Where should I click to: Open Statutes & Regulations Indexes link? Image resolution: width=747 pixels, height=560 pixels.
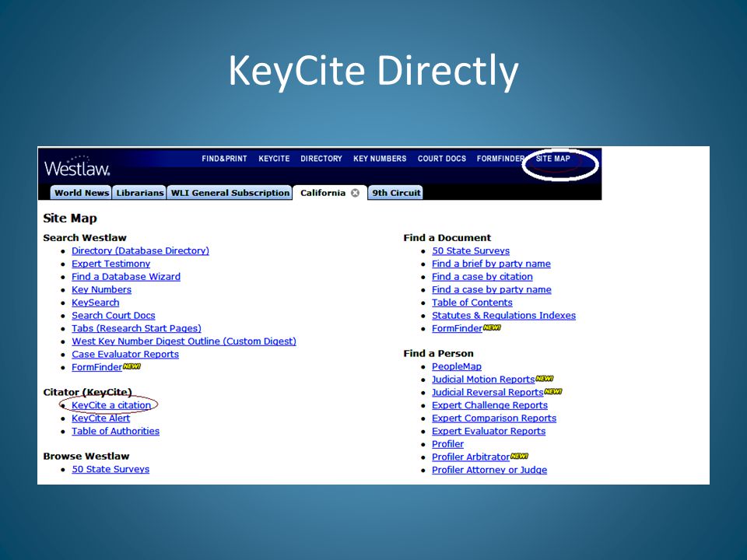[503, 315]
